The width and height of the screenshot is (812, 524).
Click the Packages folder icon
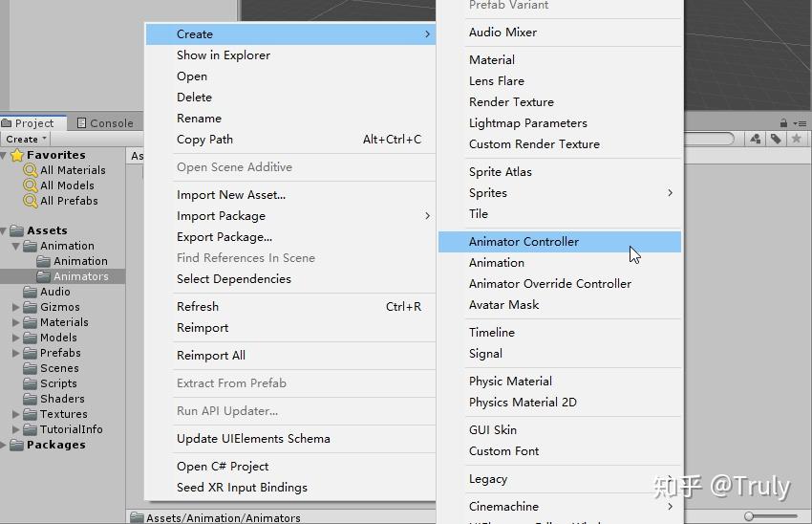(16, 445)
